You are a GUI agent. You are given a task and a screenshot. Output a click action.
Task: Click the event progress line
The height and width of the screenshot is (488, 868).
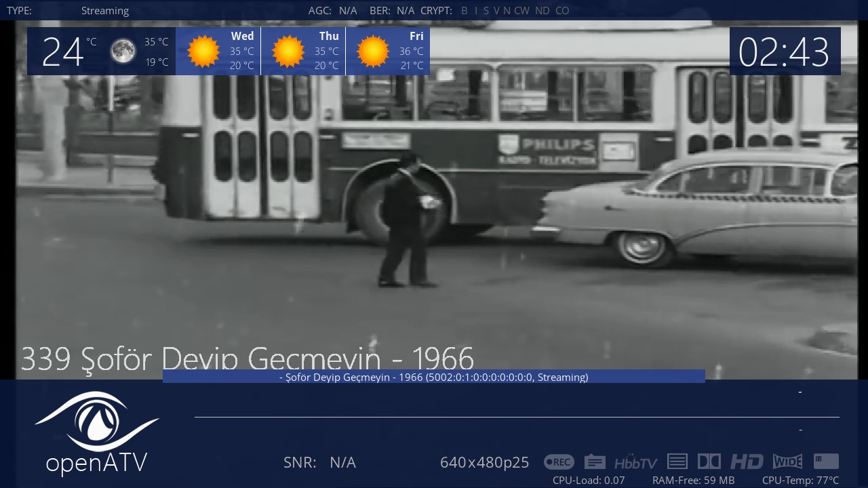click(517, 417)
